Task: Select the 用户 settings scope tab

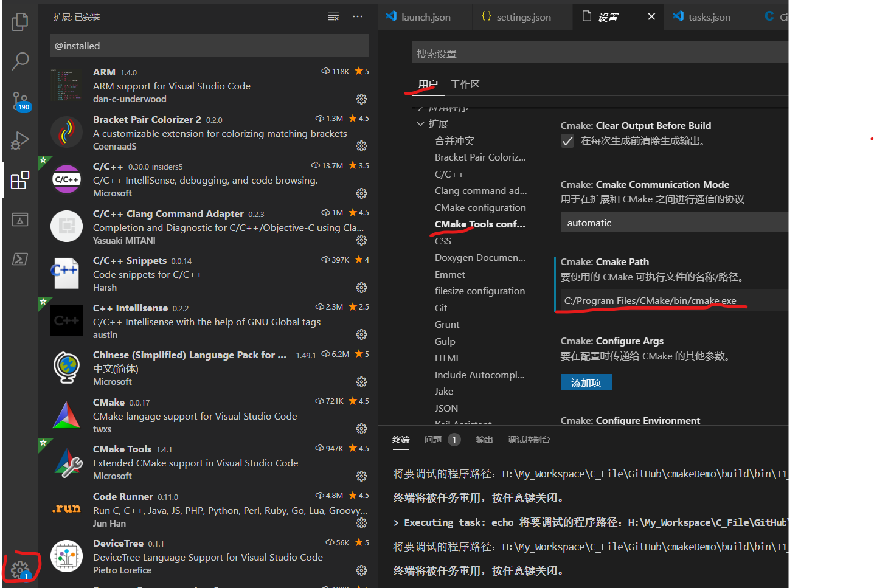Action: coord(428,85)
